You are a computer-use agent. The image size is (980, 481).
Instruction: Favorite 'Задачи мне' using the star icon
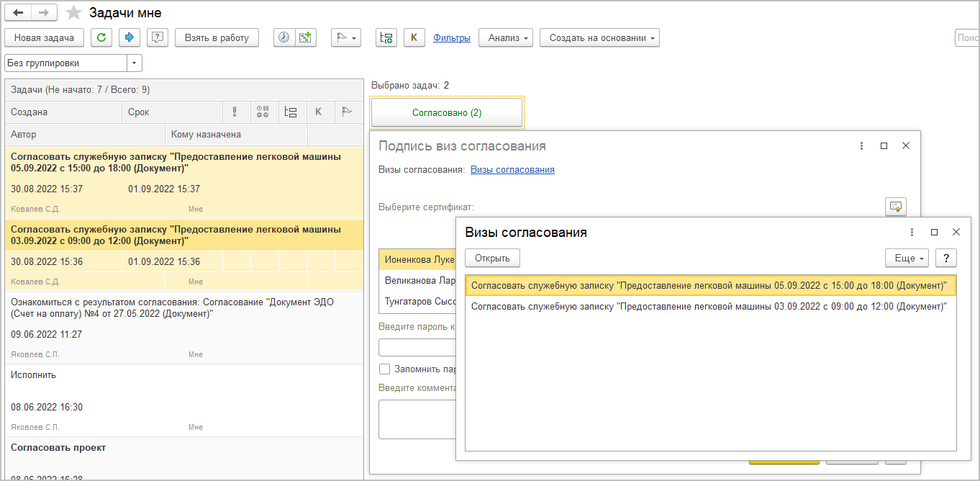coord(73,13)
